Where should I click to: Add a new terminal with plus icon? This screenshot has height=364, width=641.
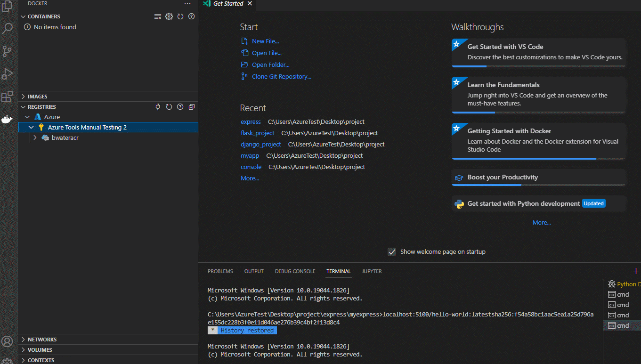coord(636,271)
